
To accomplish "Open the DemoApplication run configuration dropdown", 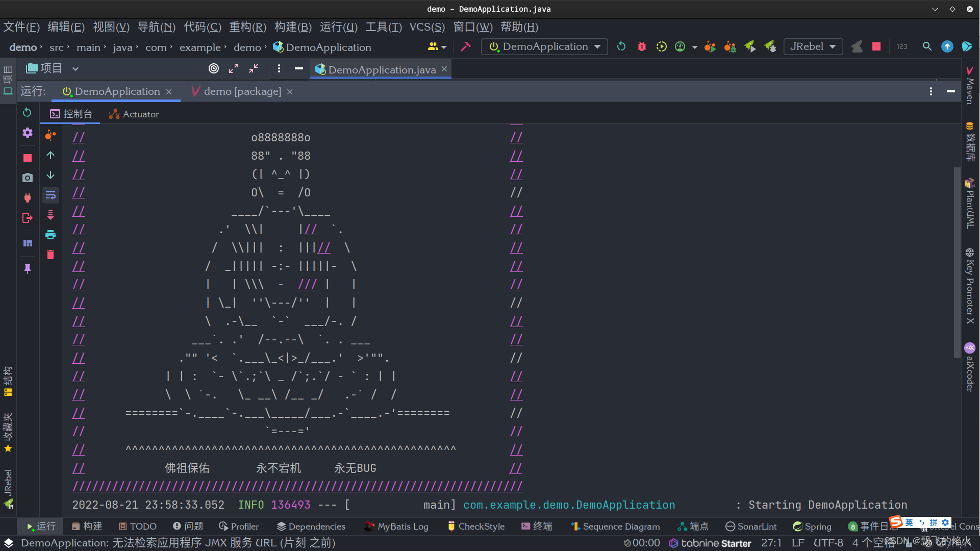I will point(544,46).
